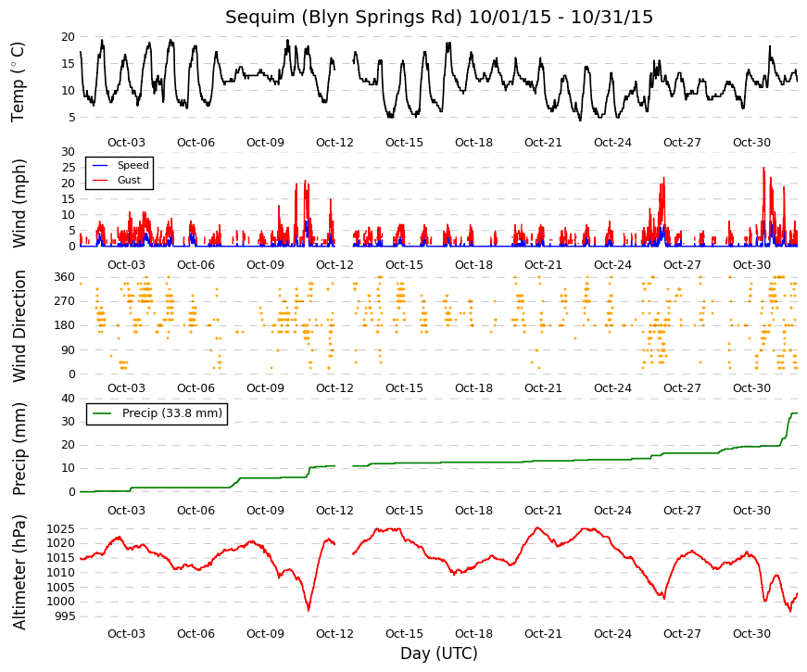Click the blue Speed legend line
Screen dimensions: 807x672
pos(100,166)
